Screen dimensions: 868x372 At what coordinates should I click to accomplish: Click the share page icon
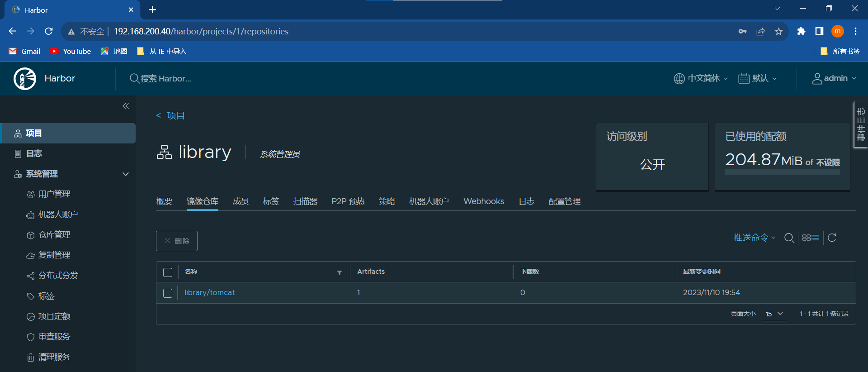click(760, 31)
